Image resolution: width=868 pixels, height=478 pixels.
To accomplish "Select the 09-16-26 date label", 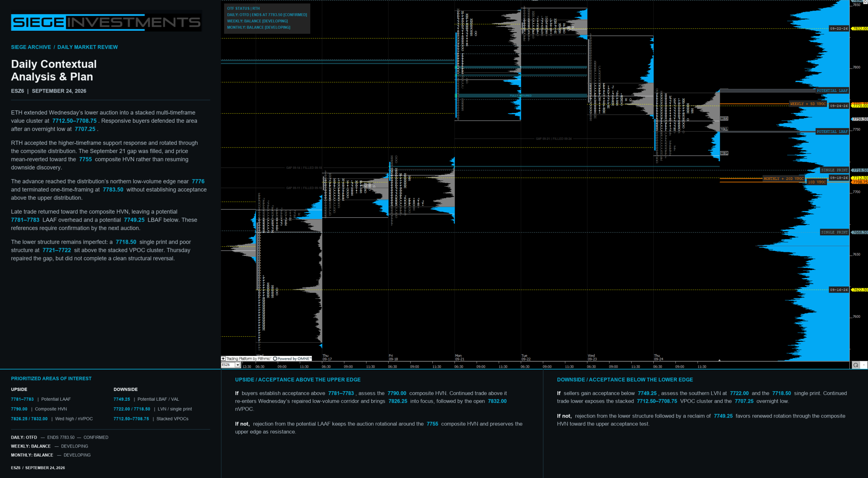I will 839,290.
